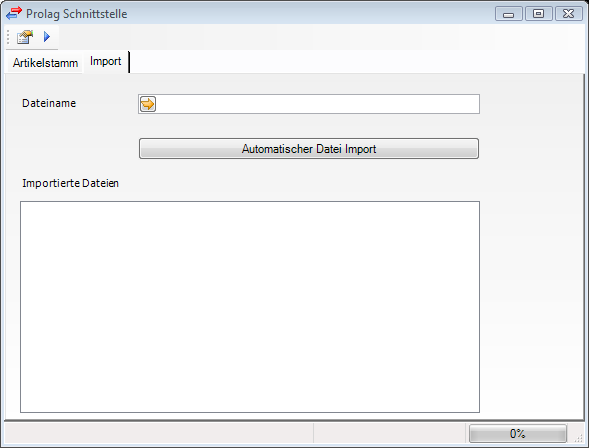
Task: Click the Prolag Schnittstelle title bar text
Action: click(x=77, y=14)
